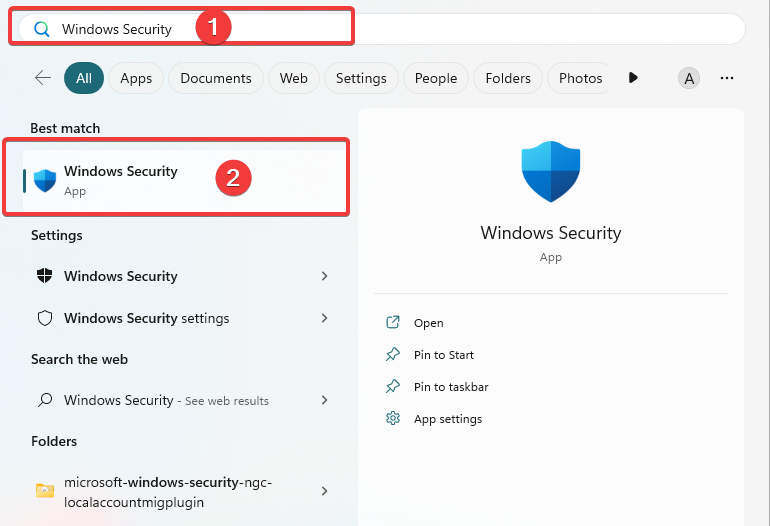Open the three-dot more options menu
This screenshot has width=770, height=526.
727,78
